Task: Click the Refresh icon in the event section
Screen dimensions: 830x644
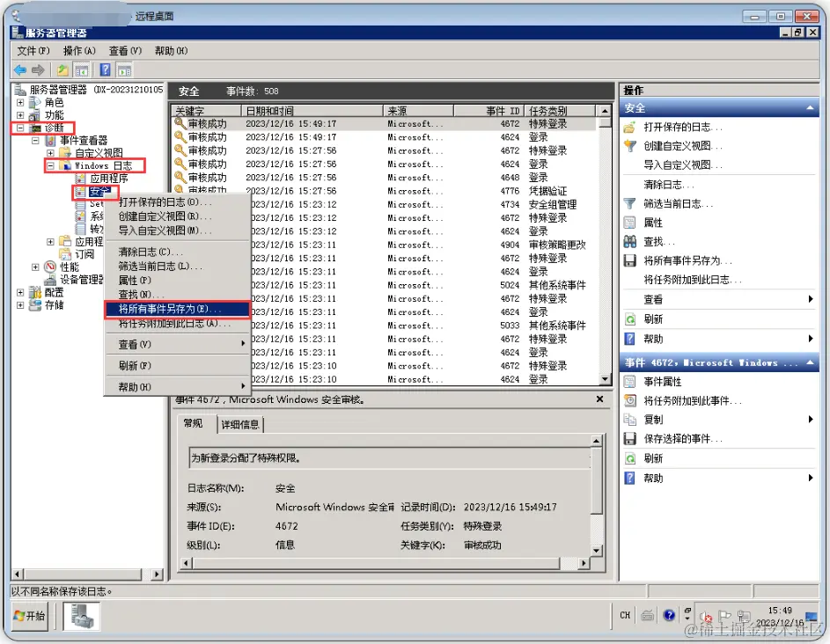Action: [630, 458]
